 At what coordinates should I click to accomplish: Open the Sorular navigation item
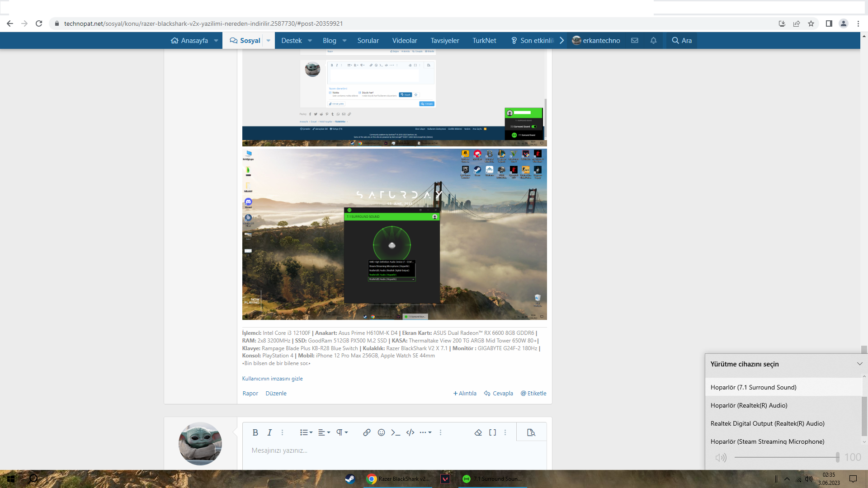click(x=368, y=40)
